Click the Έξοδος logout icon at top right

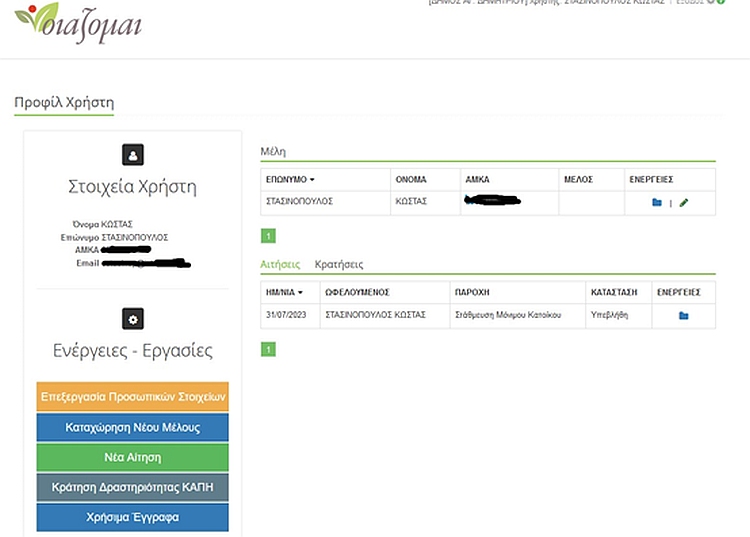click(x=720, y=2)
